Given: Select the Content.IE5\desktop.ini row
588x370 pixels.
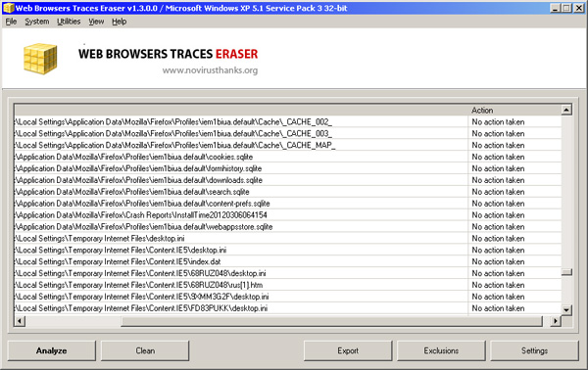Looking at the screenshot, I should coord(287,251).
